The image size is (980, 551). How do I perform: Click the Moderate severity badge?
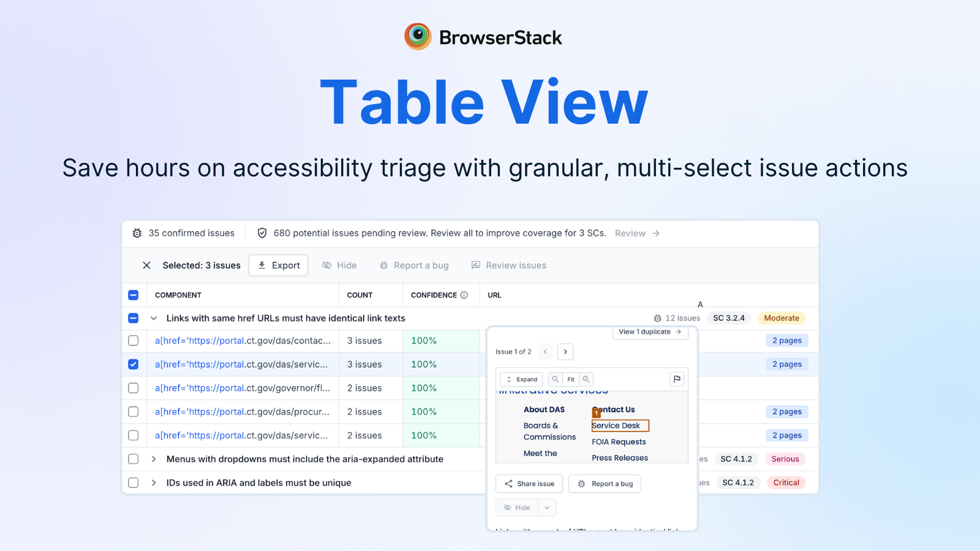point(782,318)
